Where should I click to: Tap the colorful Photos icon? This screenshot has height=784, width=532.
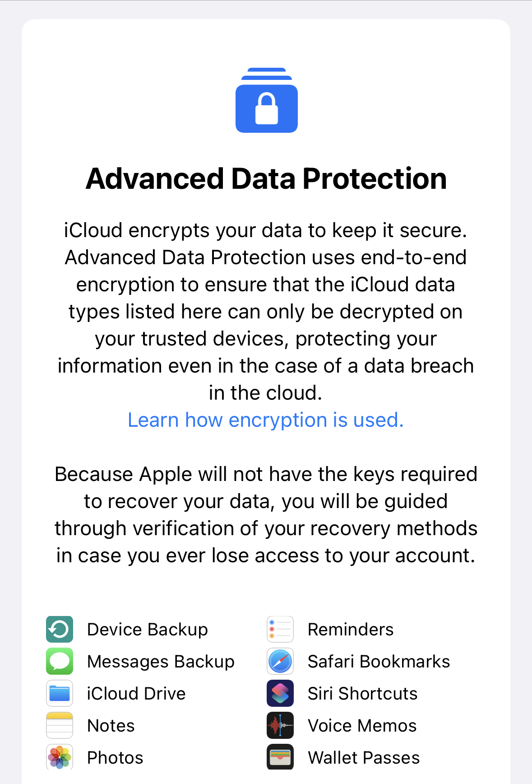click(60, 757)
